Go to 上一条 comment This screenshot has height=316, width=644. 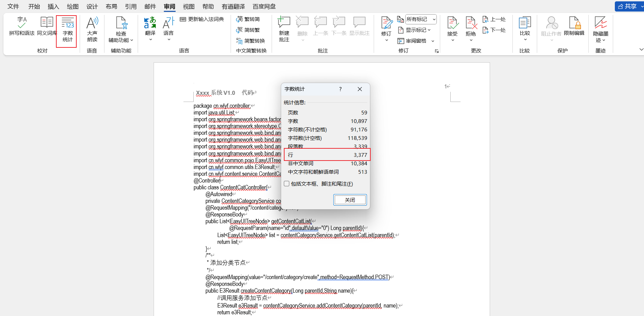click(x=320, y=26)
